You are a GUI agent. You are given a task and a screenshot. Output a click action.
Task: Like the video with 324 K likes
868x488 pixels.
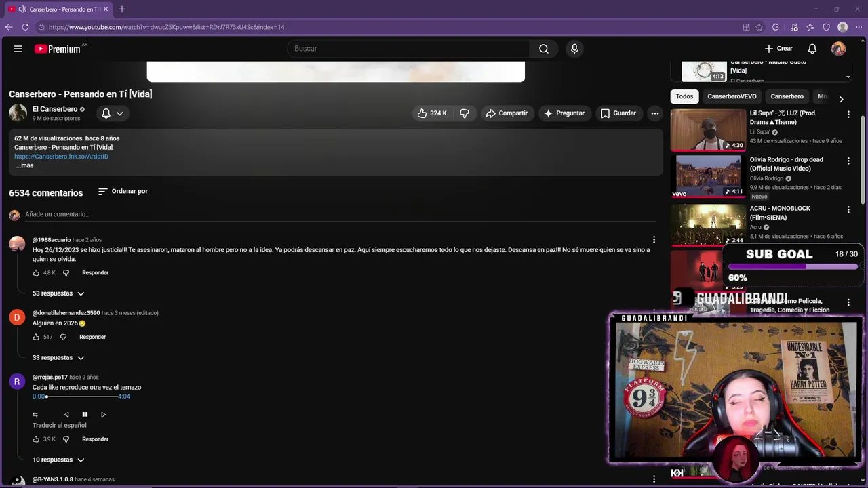click(433, 113)
